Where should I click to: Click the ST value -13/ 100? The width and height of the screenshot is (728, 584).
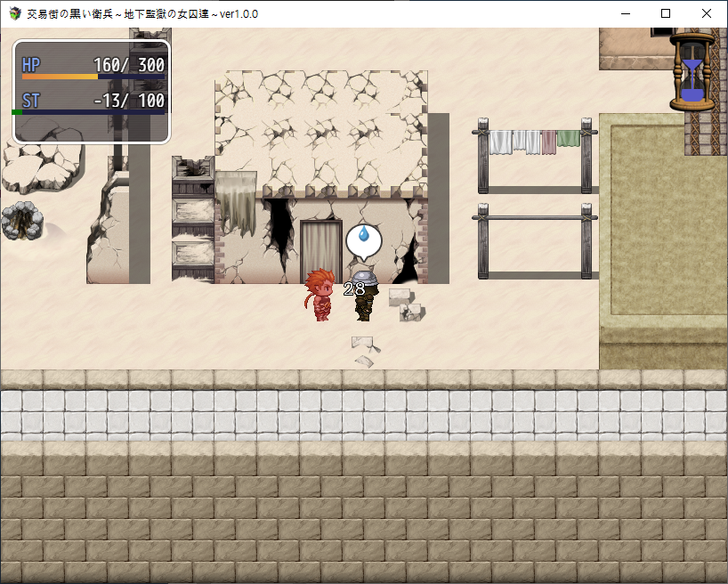coord(129,101)
